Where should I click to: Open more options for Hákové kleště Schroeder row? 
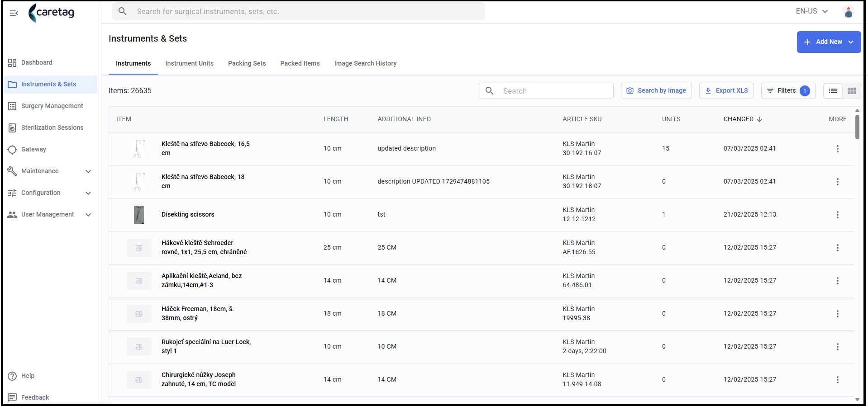pyautogui.click(x=837, y=248)
